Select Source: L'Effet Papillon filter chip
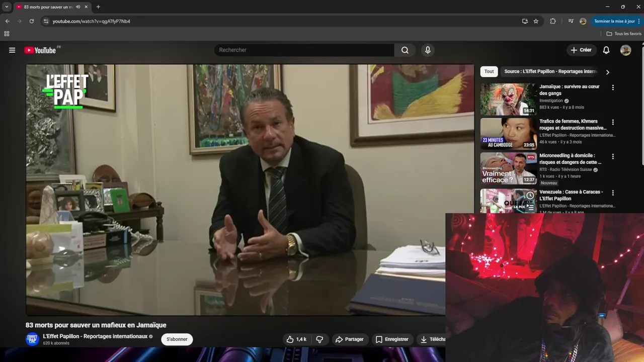 click(550, 71)
